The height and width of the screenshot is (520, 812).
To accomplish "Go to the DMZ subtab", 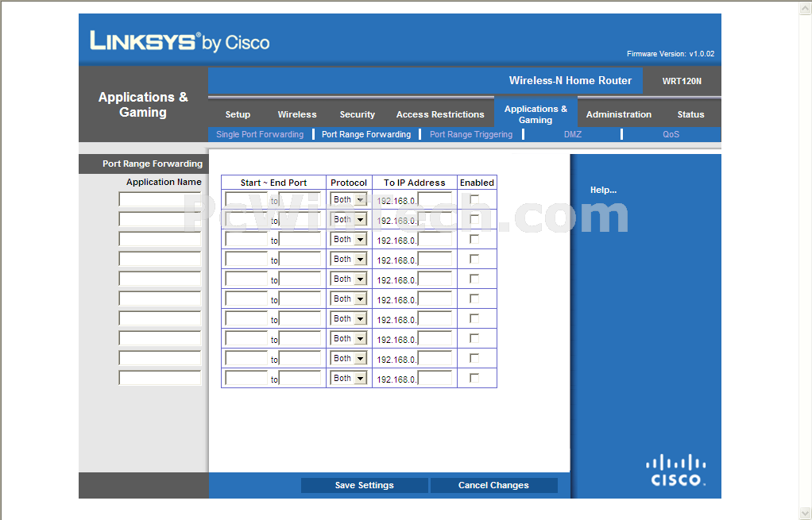I will 573,134.
